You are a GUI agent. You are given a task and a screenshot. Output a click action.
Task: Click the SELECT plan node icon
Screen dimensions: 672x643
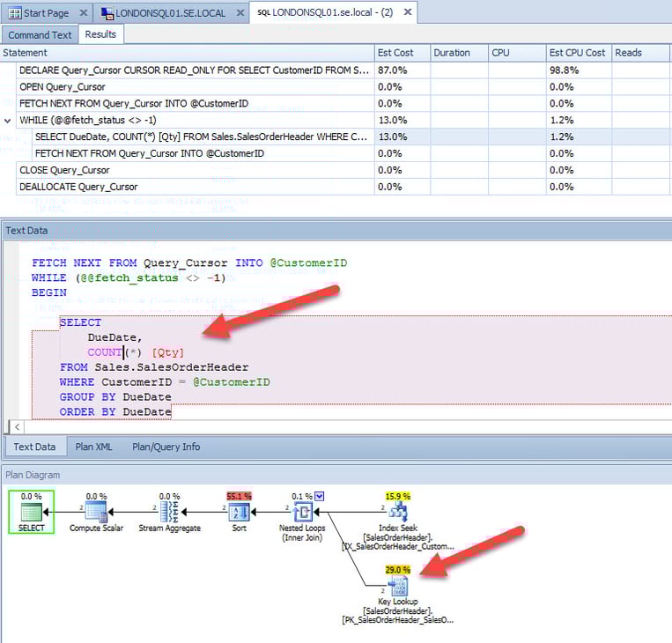click(x=32, y=512)
